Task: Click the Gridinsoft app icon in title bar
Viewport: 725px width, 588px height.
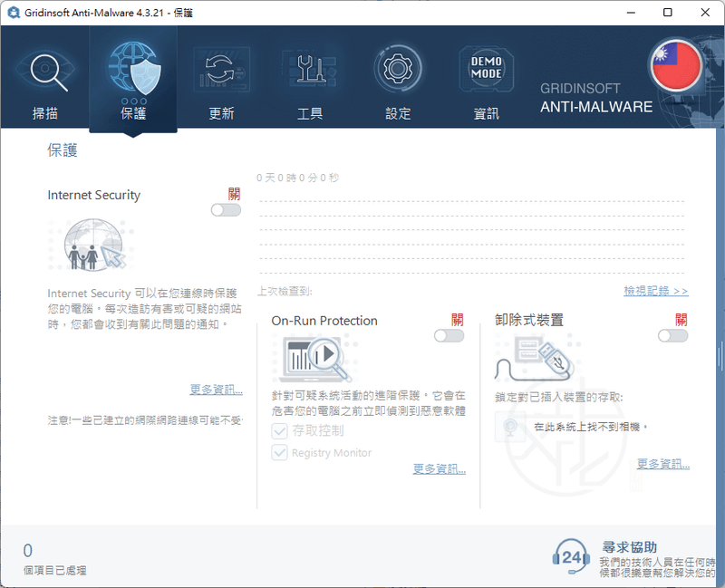Action: pyautogui.click(x=14, y=13)
